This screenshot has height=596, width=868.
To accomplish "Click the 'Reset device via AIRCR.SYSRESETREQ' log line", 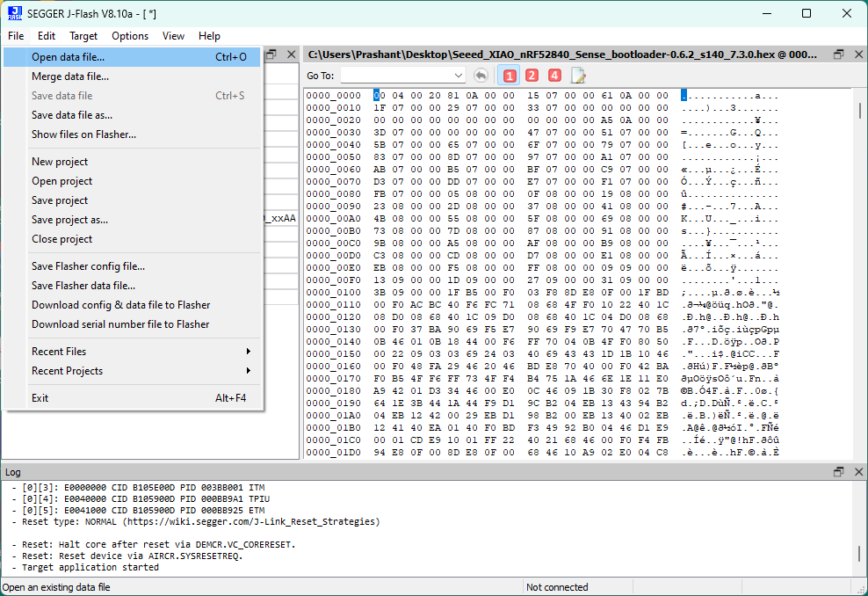I will point(128,556).
